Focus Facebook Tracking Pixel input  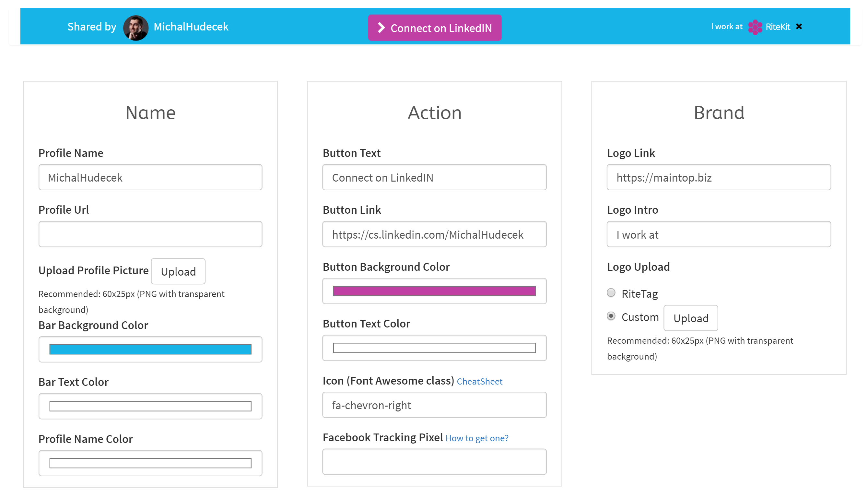click(434, 462)
